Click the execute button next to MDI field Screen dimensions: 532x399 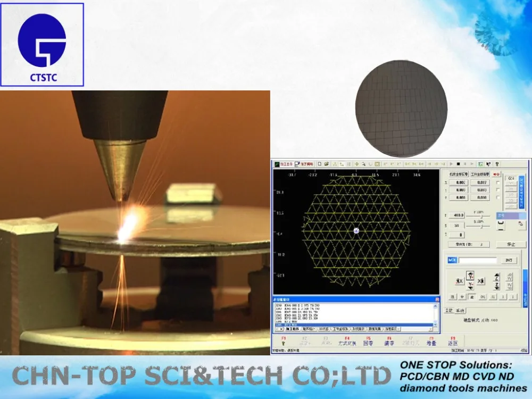[x=509, y=260]
